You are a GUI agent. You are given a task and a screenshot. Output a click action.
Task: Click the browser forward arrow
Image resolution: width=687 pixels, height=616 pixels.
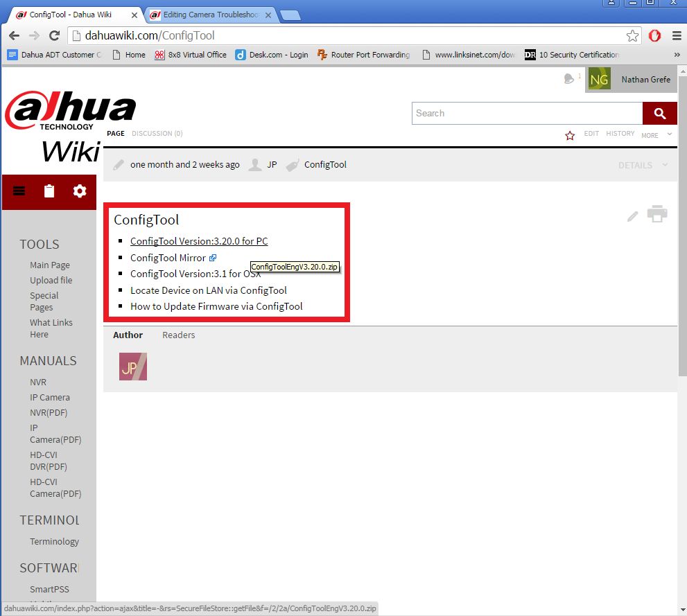pyautogui.click(x=34, y=36)
